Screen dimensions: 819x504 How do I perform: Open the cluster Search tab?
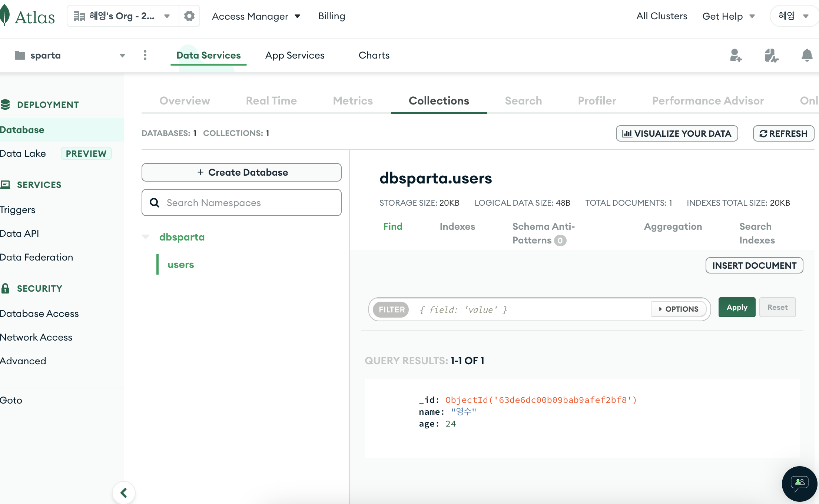523,101
